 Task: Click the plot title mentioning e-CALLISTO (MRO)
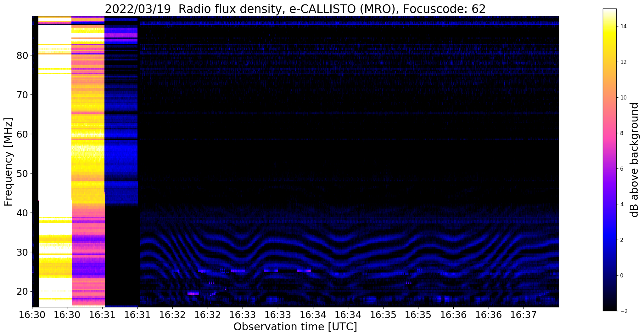point(295,9)
